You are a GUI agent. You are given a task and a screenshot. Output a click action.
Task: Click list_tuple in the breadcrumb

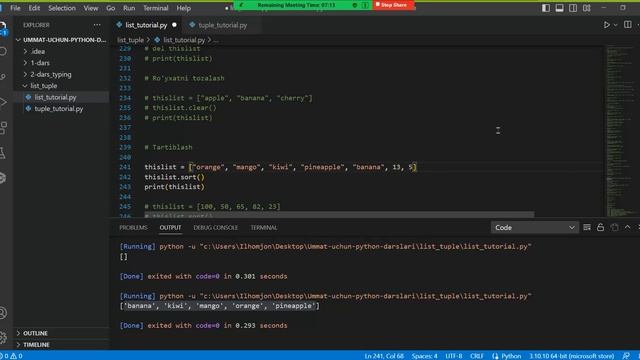131,40
